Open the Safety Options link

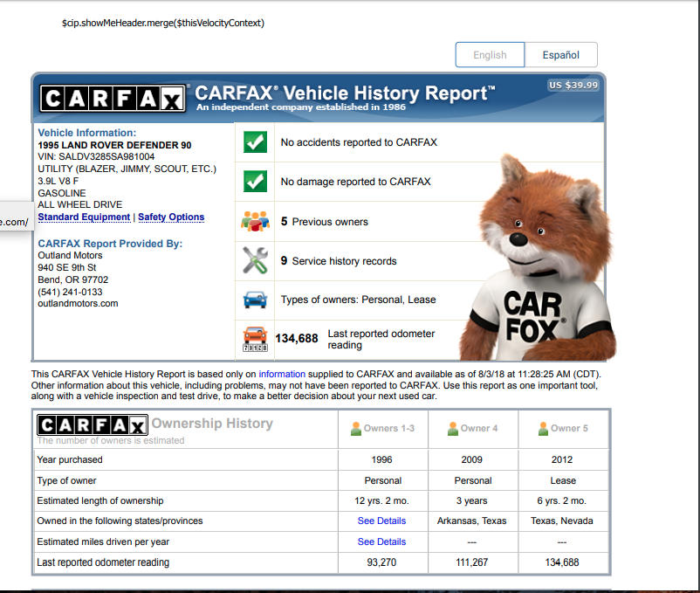pos(171,217)
